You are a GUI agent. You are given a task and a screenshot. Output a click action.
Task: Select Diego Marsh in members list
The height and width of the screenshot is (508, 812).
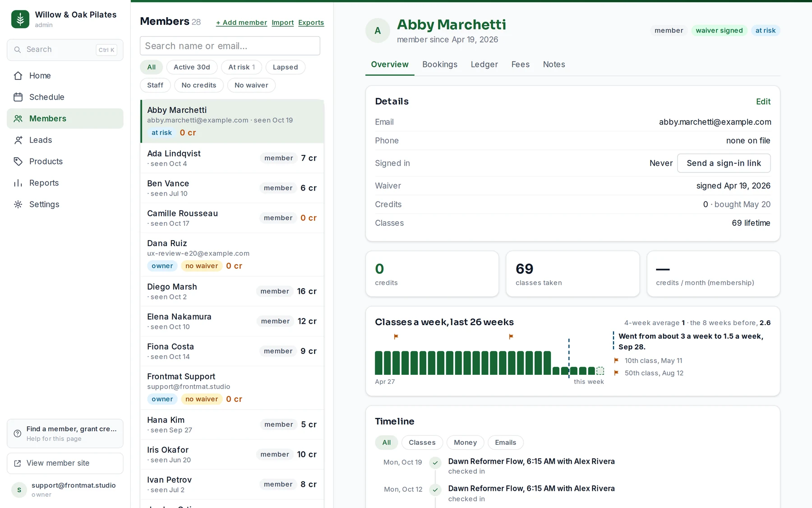[232, 291]
